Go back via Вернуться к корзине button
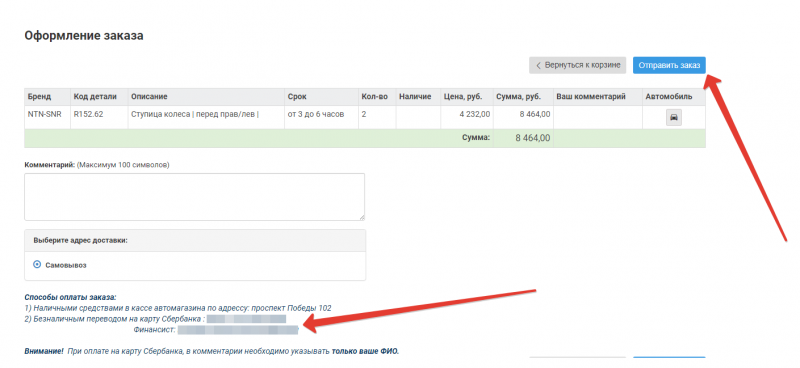This screenshot has width=800, height=368. (x=578, y=65)
